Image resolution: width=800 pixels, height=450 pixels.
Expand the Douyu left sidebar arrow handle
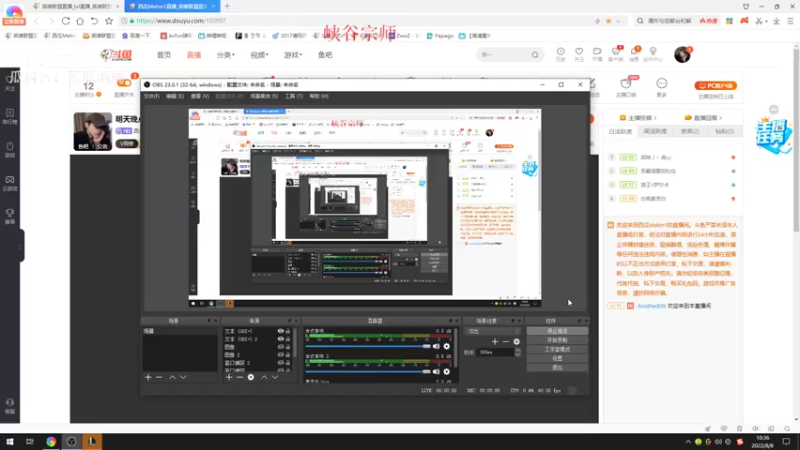(20, 246)
